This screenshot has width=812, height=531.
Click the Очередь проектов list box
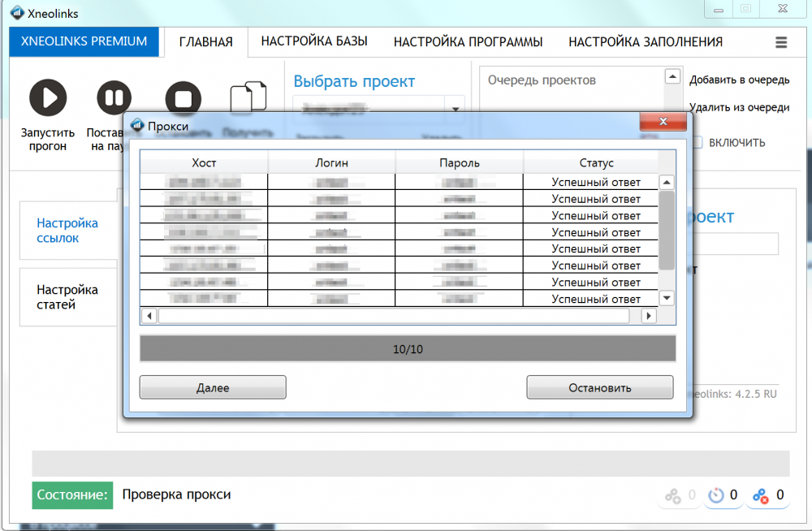pos(572,89)
